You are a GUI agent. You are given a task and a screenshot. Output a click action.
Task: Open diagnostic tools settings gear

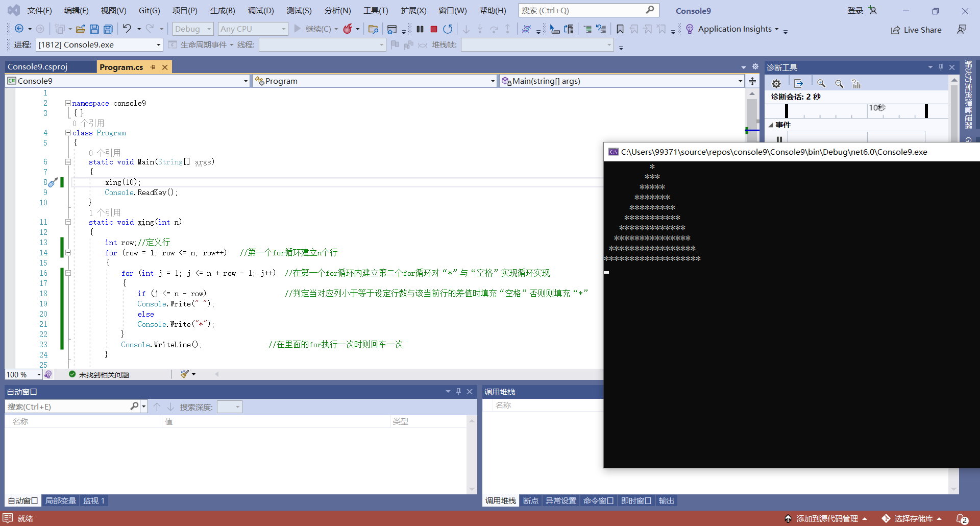pyautogui.click(x=776, y=84)
